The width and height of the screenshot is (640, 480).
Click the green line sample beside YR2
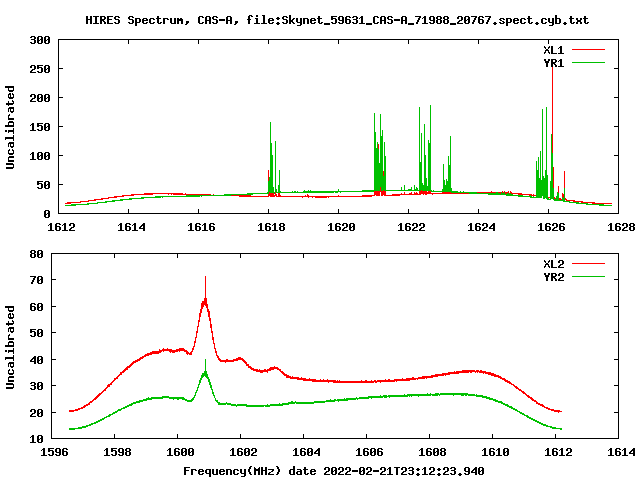pyautogui.click(x=588, y=277)
